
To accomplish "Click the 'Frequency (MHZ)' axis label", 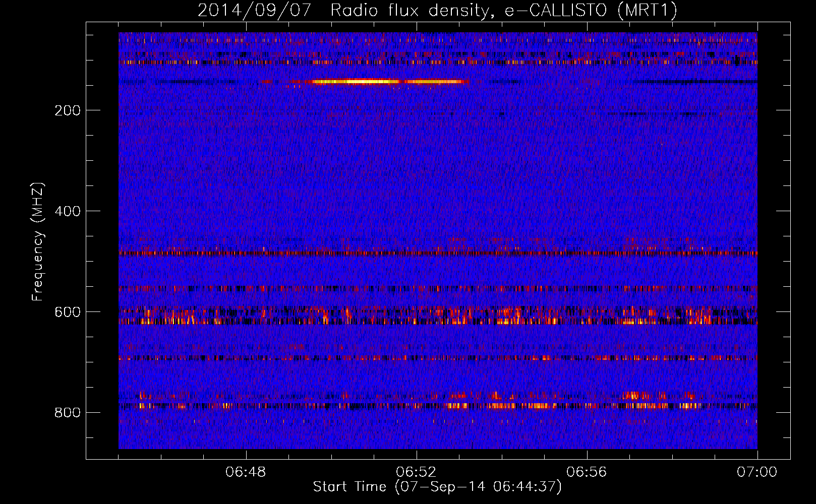I will (x=37, y=241).
